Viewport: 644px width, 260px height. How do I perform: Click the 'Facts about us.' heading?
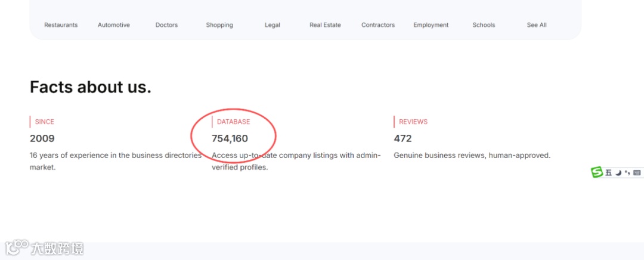[x=91, y=87]
